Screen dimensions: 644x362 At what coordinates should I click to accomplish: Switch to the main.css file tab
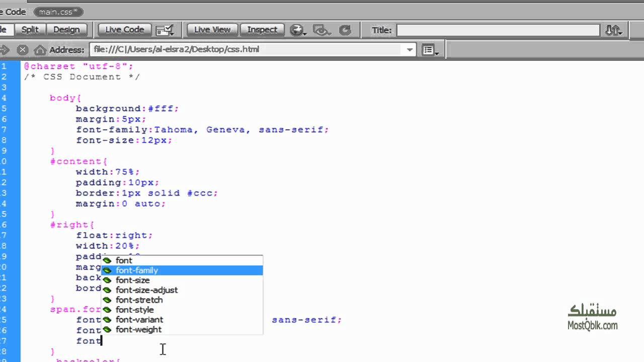pyautogui.click(x=58, y=12)
